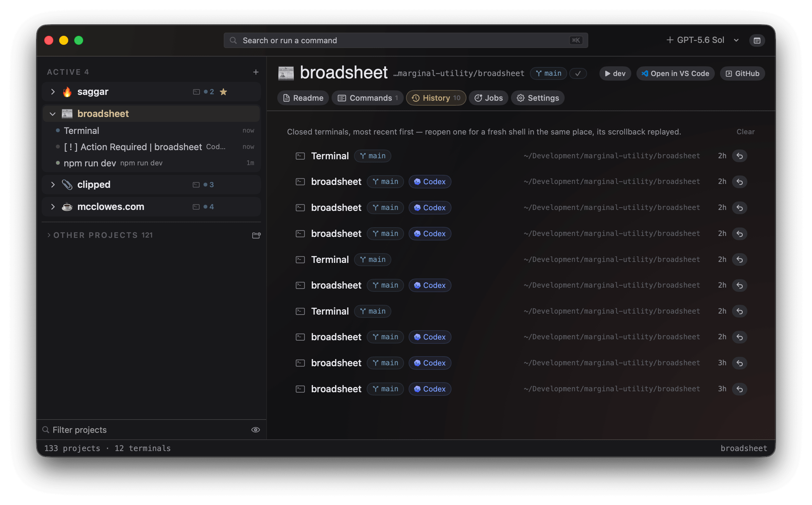Click saggar's terminal count badge showing 2
Viewport: 812px width, 505px height.
[x=203, y=92]
